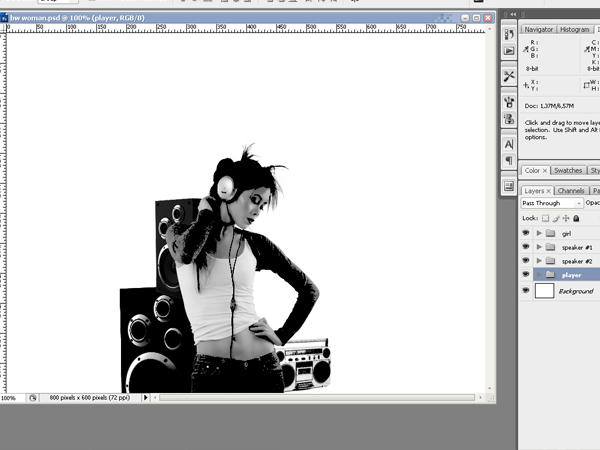Click the Background layer thumbnail
This screenshot has width=600, height=450.
pyautogui.click(x=544, y=291)
